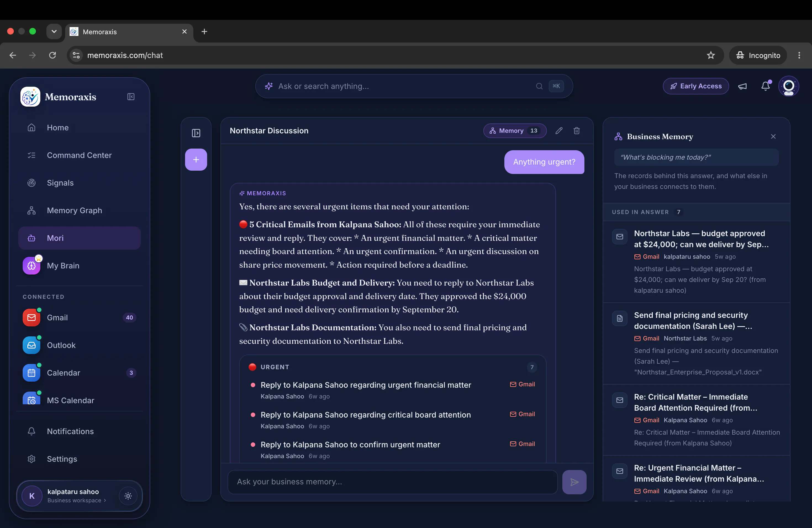Open the Gmail connected account

pos(80,318)
